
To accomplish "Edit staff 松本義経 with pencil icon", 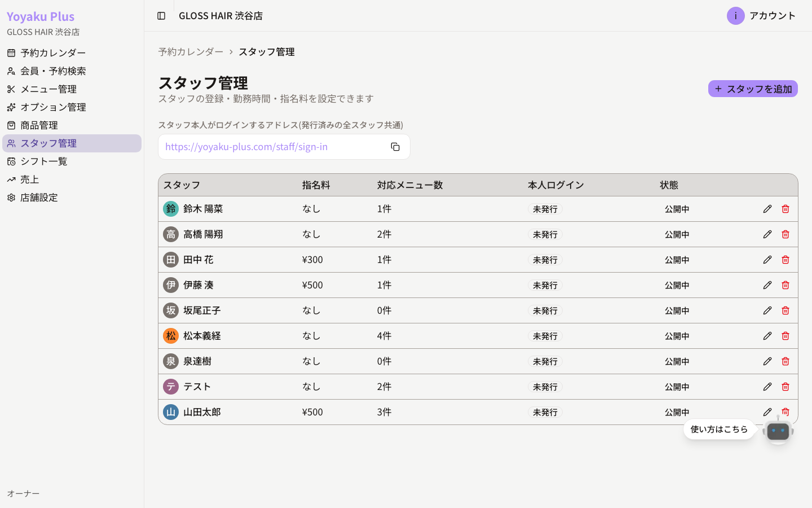I will (767, 336).
